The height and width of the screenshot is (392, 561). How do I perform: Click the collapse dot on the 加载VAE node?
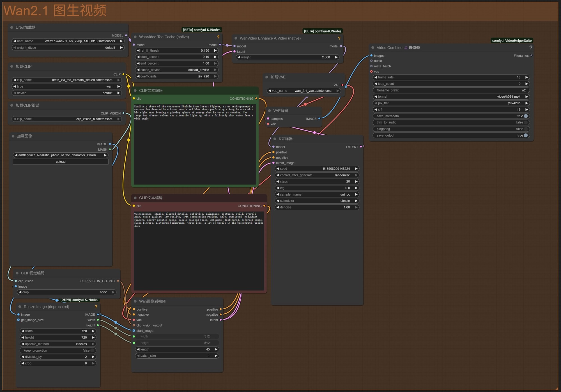click(267, 77)
